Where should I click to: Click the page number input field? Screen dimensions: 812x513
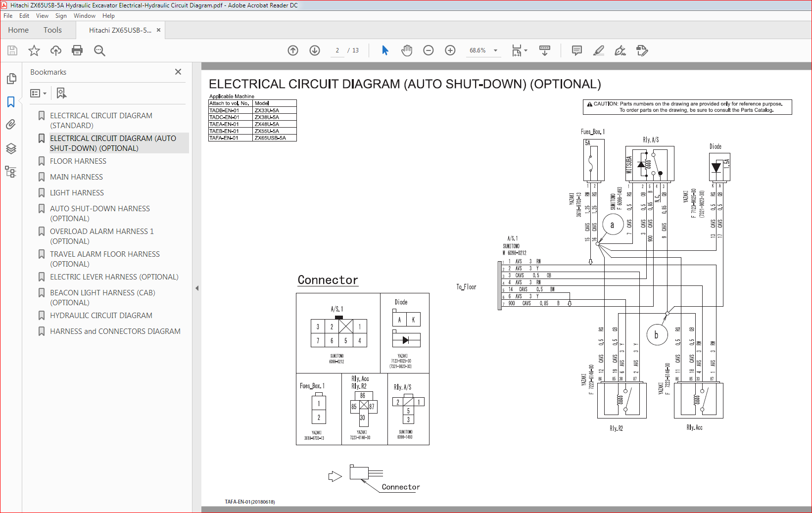[x=337, y=50]
